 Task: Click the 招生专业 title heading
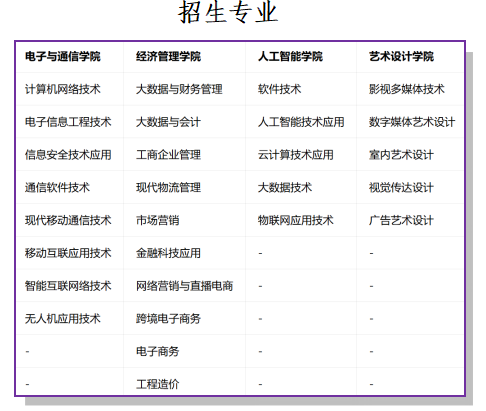(x=228, y=12)
